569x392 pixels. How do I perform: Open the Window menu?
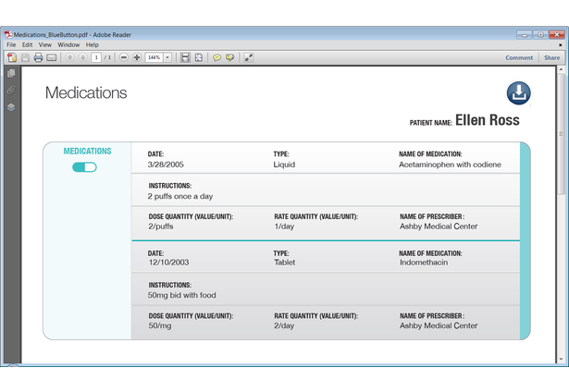pyautogui.click(x=68, y=44)
